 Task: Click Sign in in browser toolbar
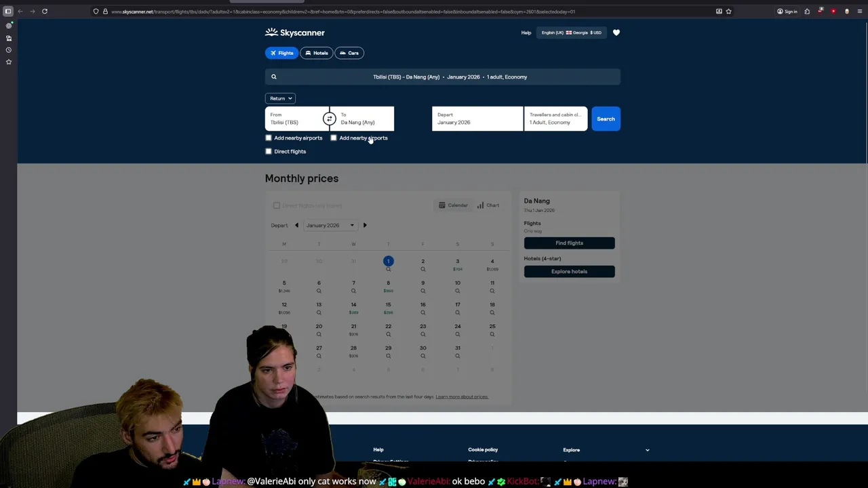787,11
